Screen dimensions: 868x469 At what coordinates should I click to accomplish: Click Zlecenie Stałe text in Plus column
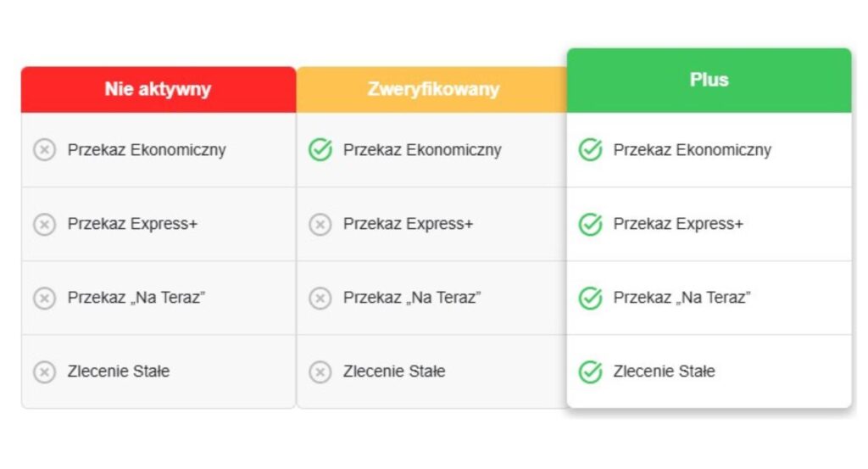tap(664, 371)
